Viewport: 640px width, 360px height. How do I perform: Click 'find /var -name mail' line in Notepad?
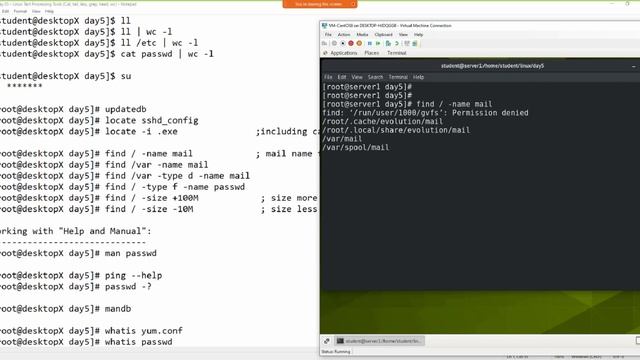[x=156, y=165]
